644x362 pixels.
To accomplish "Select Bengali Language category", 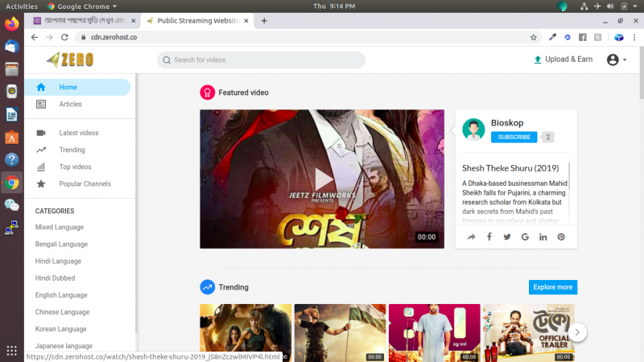I will point(62,245).
